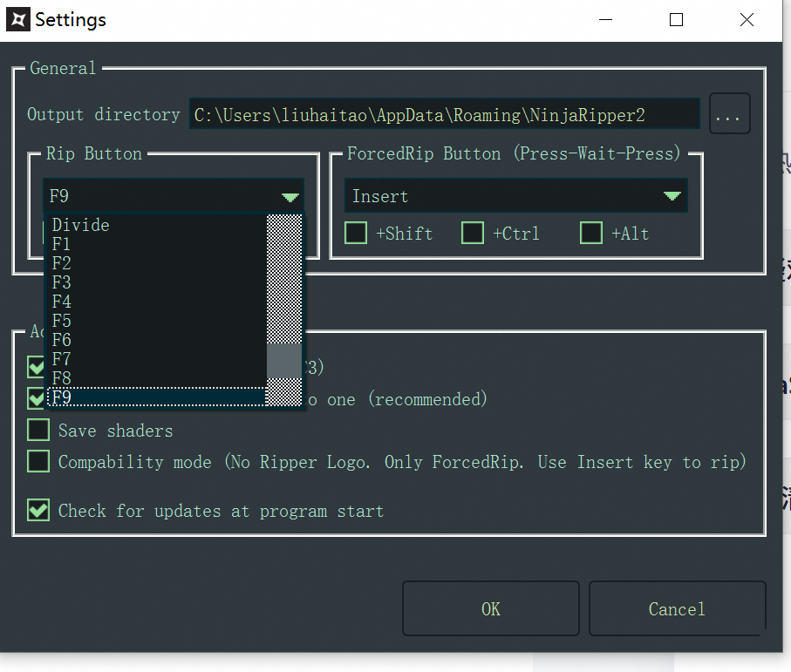Select F6 as rip key

[156, 340]
